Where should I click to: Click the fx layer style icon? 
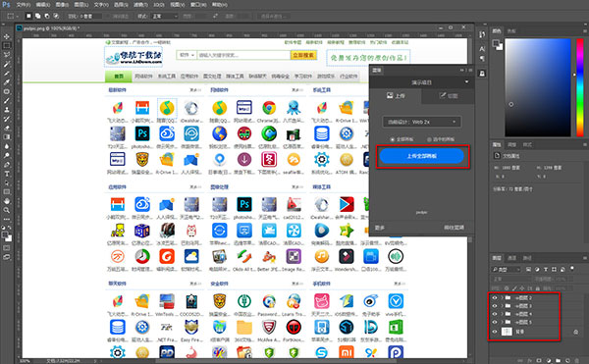pyautogui.click(x=530, y=361)
